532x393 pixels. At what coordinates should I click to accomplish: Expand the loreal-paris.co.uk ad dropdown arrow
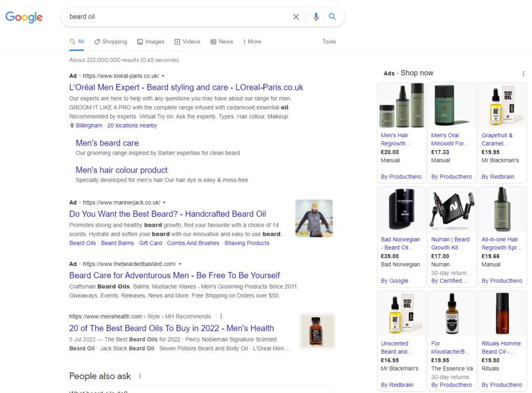coord(163,76)
